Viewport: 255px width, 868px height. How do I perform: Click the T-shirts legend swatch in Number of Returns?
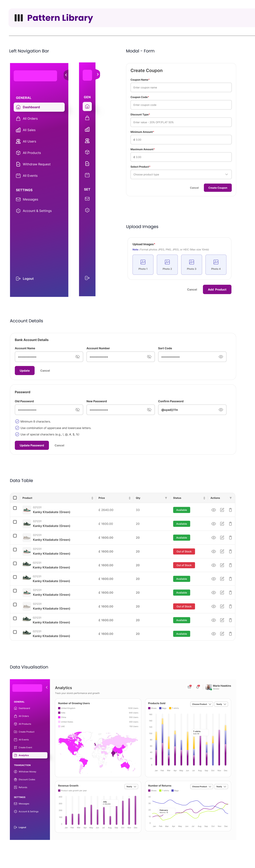(x=160, y=790)
